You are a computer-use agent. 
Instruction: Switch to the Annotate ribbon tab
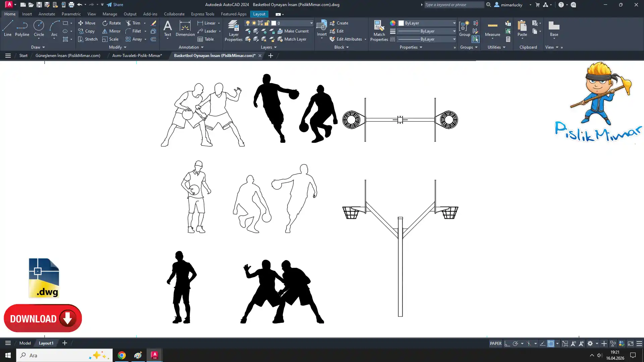pyautogui.click(x=47, y=14)
